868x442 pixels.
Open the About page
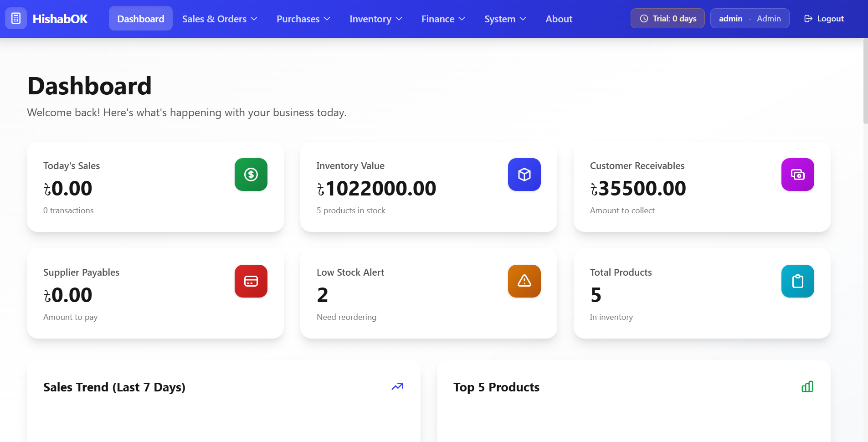point(559,19)
